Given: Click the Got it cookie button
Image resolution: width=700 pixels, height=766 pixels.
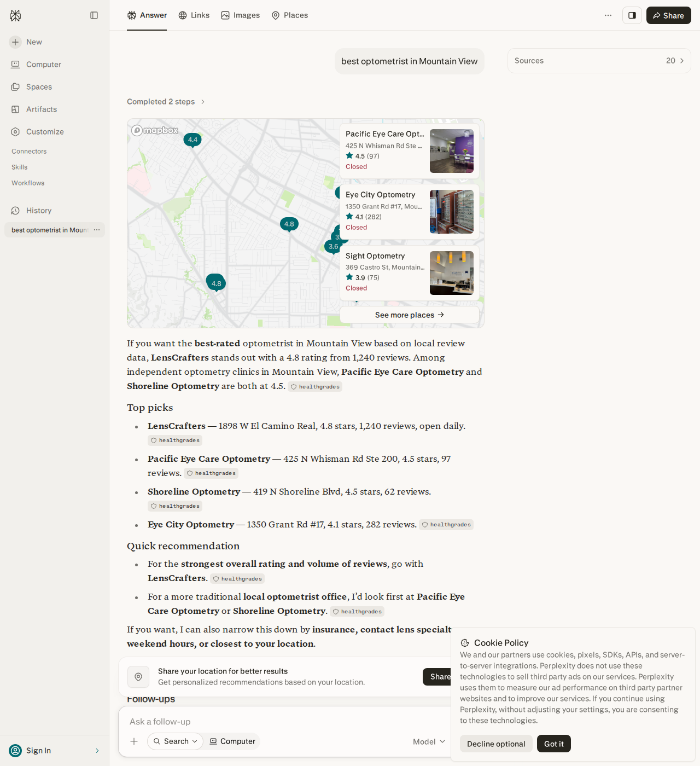Looking at the screenshot, I should (x=554, y=744).
